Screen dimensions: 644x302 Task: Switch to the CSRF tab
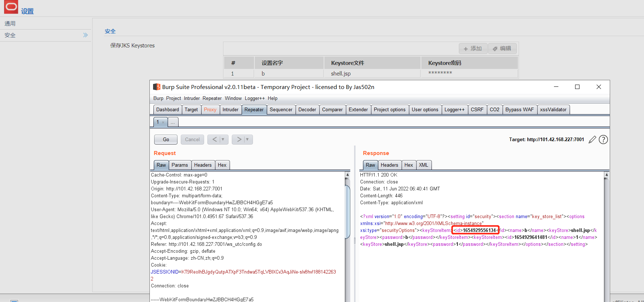[x=477, y=110]
